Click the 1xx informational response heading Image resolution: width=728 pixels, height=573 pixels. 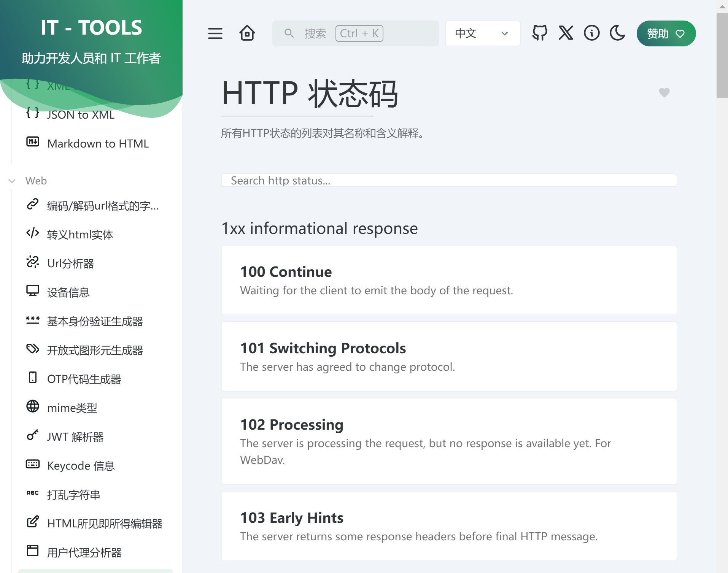319,229
